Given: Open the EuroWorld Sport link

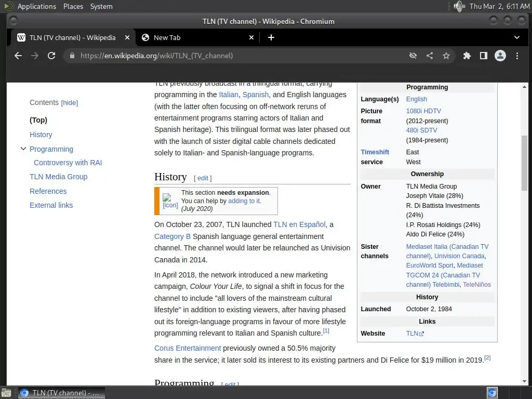Looking at the screenshot, I should (430, 265).
